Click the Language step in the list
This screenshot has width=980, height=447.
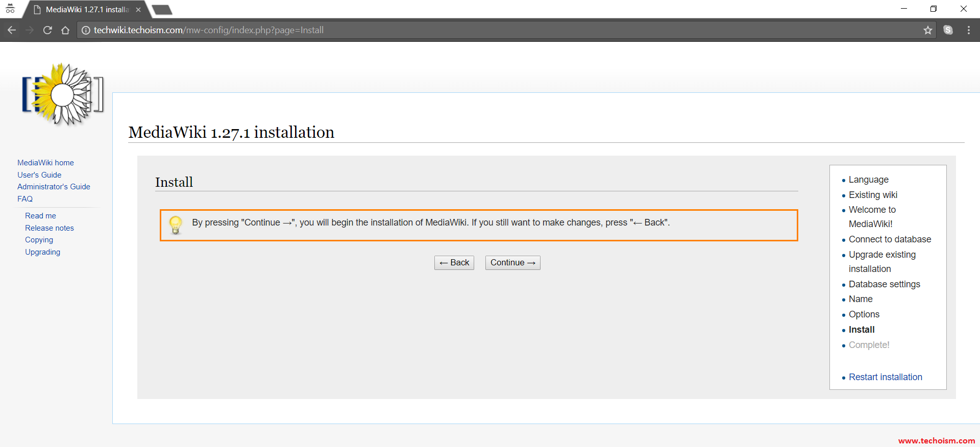pyautogui.click(x=869, y=180)
